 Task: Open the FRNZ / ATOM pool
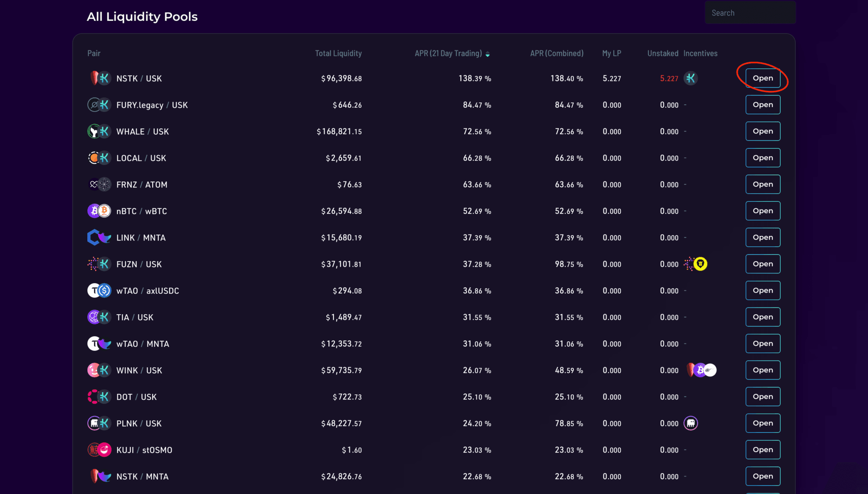[x=763, y=184]
